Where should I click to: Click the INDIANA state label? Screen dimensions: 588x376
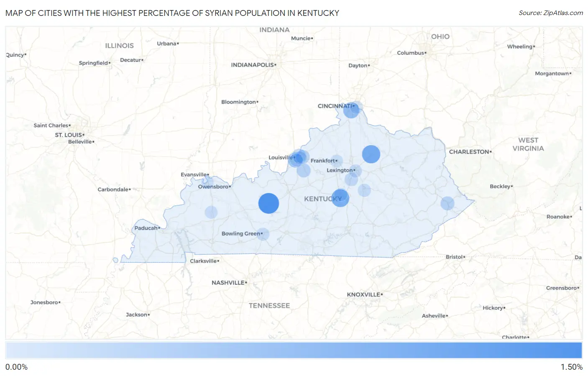pyautogui.click(x=274, y=30)
